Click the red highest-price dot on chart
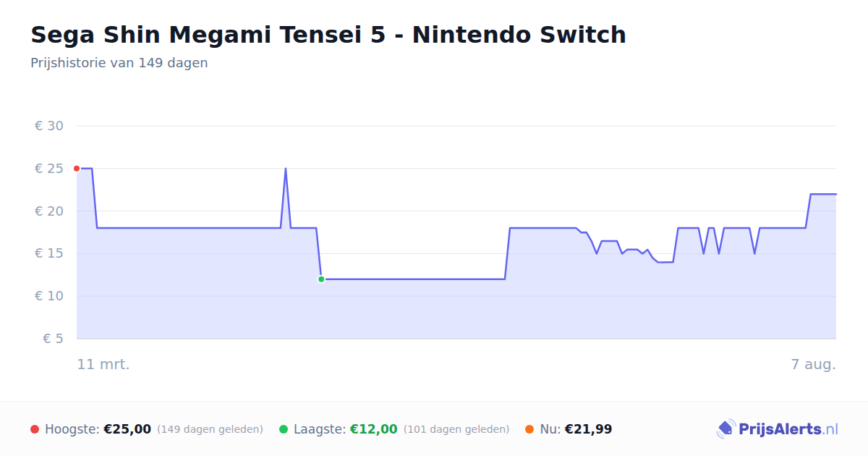The height and width of the screenshot is (456, 868). pos(77,169)
